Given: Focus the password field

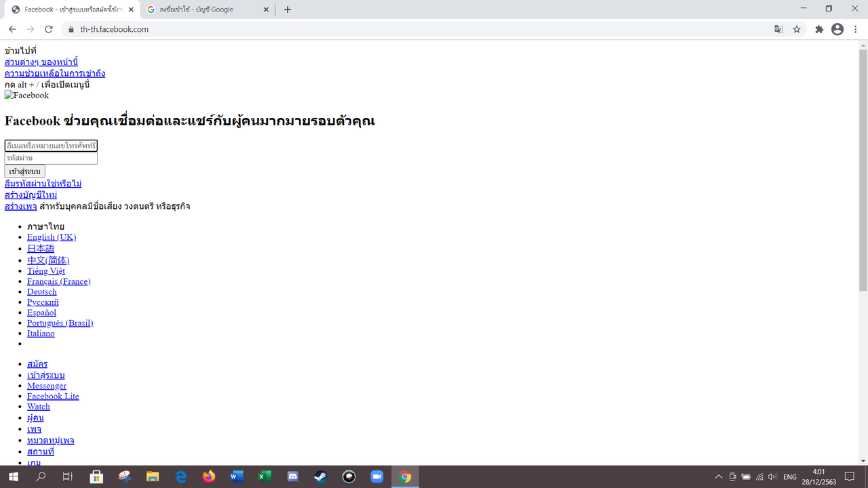Looking at the screenshot, I should point(51,158).
